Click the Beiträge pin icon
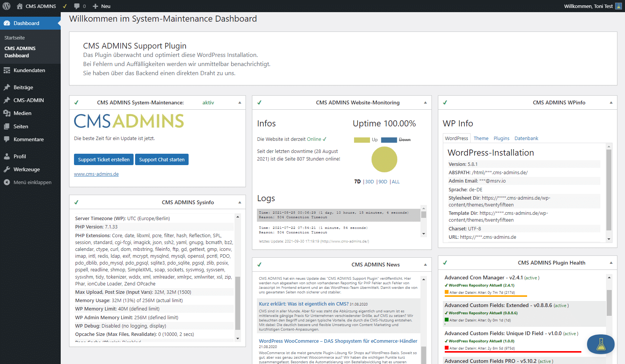Viewport: 625px width, 364px height. click(x=7, y=87)
